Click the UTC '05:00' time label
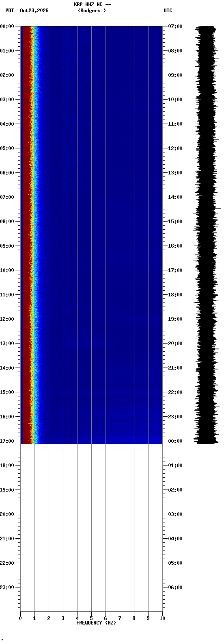The height and width of the screenshot is (644, 224). pyautogui.click(x=175, y=563)
